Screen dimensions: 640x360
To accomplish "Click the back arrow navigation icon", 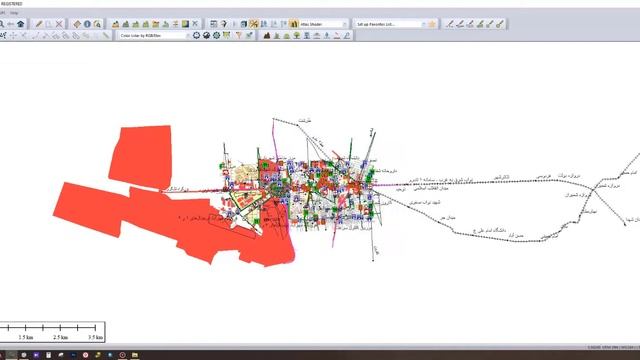I will pyautogui.click(x=11, y=24).
